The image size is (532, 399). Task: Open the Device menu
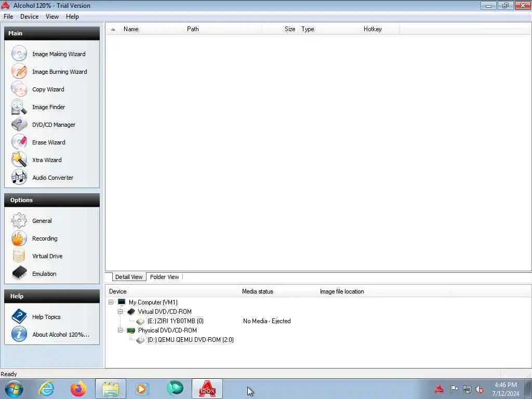point(29,17)
